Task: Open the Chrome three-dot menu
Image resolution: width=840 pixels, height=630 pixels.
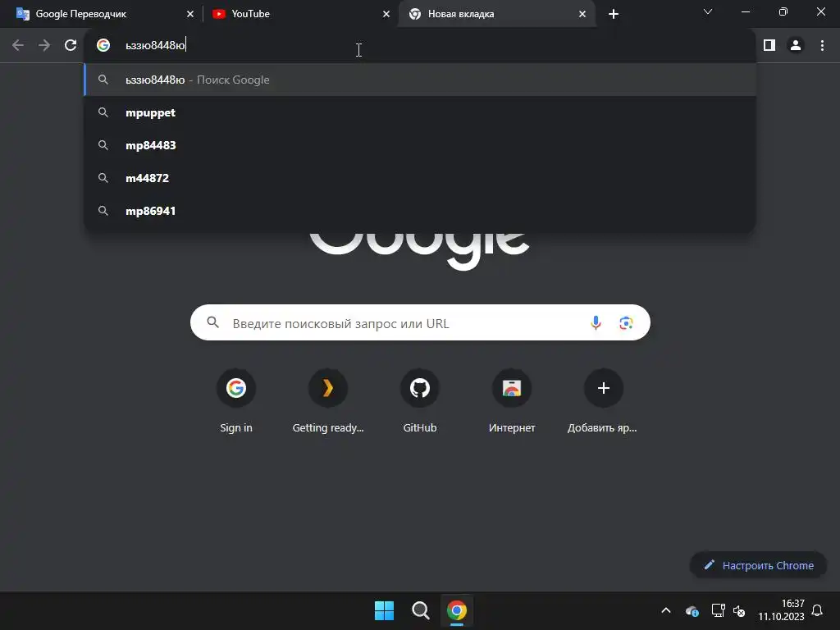Action: click(822, 45)
